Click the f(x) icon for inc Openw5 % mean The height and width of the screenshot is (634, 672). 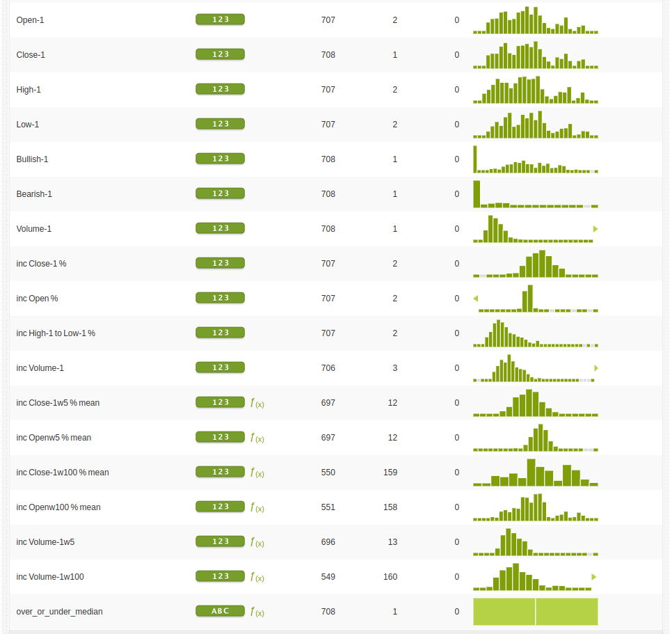pyautogui.click(x=257, y=438)
